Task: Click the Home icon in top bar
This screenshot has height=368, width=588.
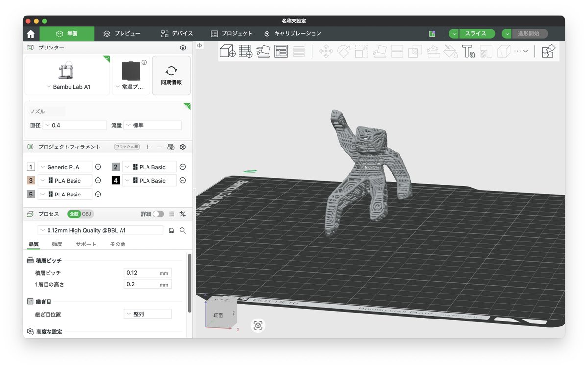Action: [31, 34]
